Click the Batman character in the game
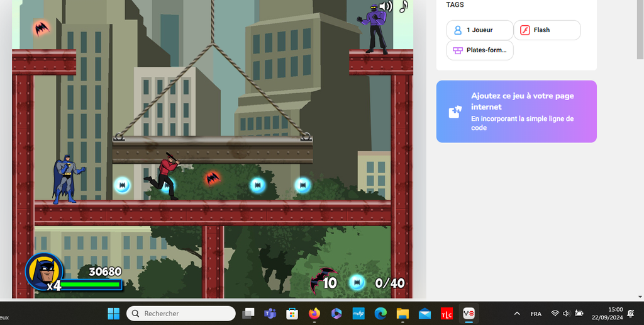Screen dimensions: 644x325 [66, 179]
